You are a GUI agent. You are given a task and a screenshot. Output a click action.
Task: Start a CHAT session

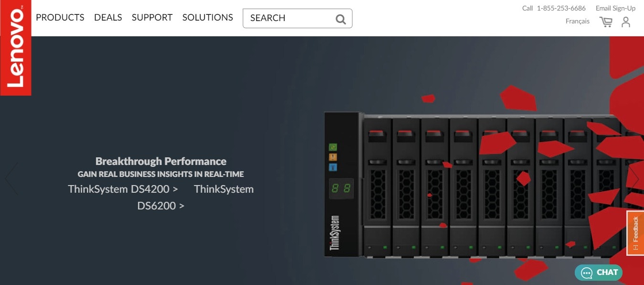(599, 273)
